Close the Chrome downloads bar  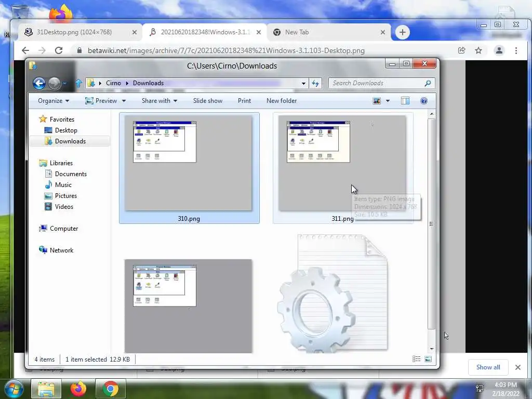tap(518, 367)
